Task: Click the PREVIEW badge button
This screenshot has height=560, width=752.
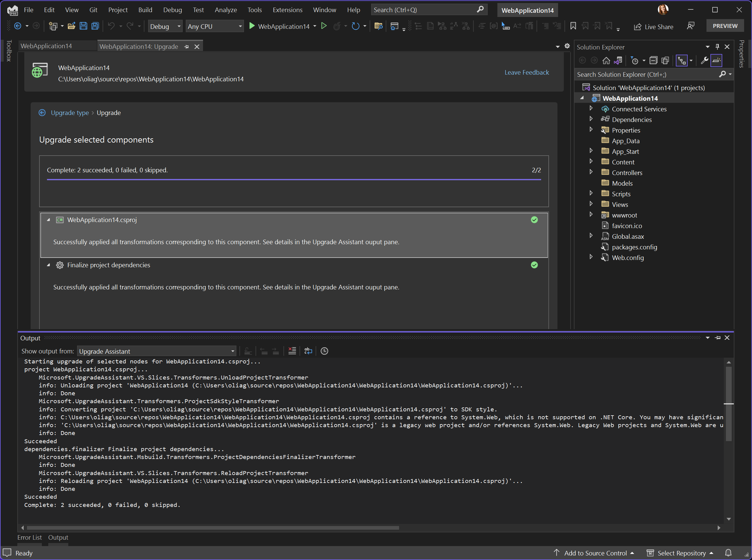Action: [x=725, y=26]
